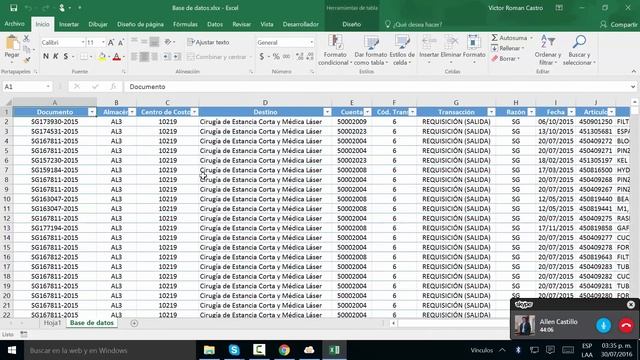640x360 pixels.
Task: Open the Archivo tab
Action: click(15, 24)
